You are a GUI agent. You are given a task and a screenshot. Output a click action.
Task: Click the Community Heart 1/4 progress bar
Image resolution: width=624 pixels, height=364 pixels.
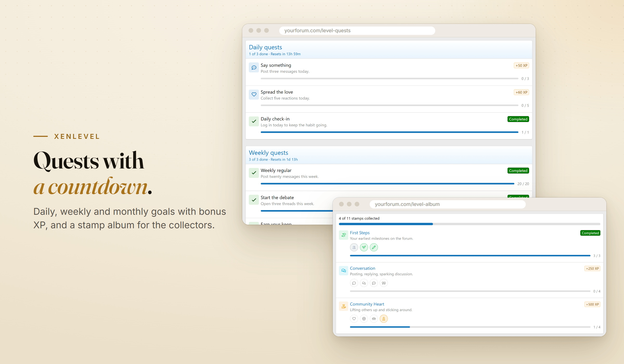click(x=470, y=327)
